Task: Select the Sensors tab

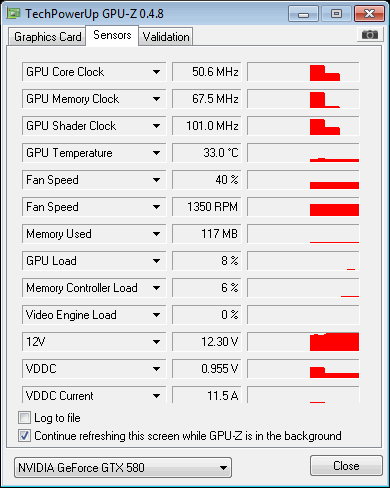Action: pyautogui.click(x=112, y=35)
